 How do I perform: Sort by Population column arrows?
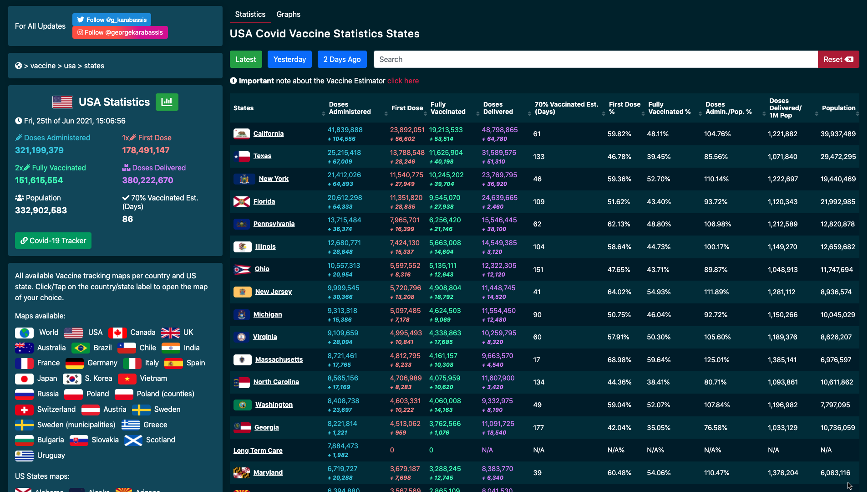point(858,113)
